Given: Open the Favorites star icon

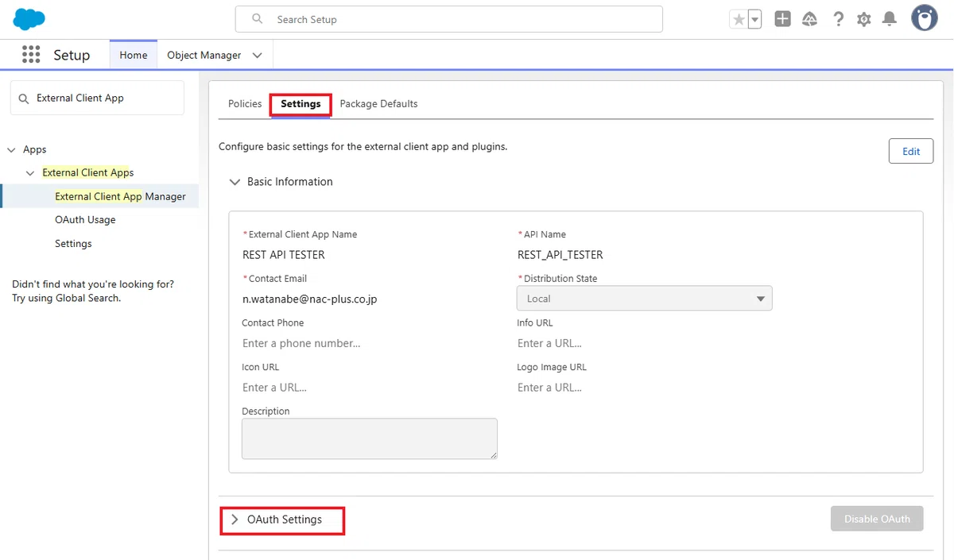Looking at the screenshot, I should click(739, 20).
